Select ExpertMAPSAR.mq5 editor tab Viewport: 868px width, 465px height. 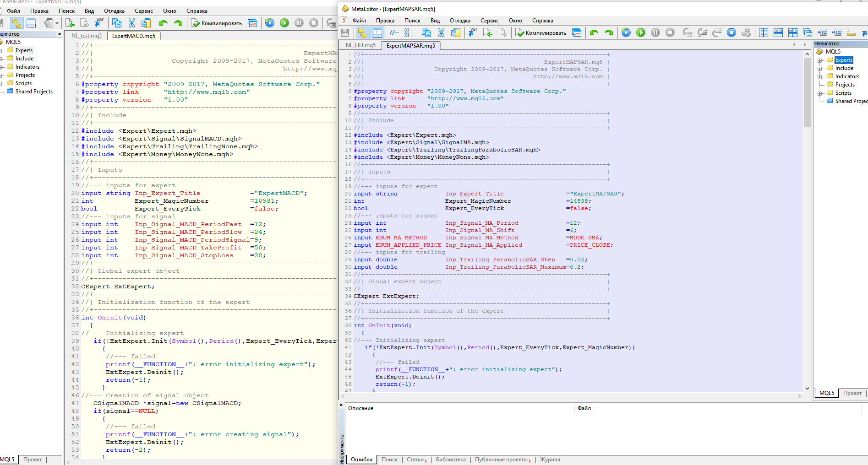(410, 45)
